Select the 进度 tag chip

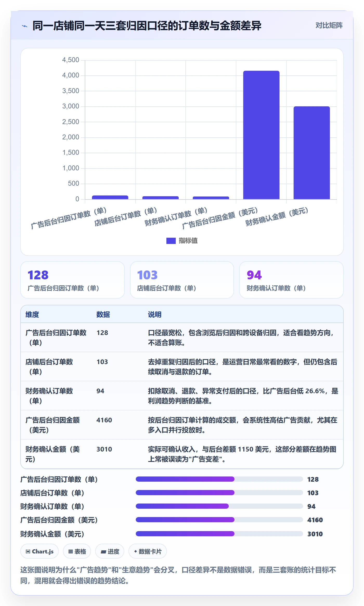(x=110, y=551)
